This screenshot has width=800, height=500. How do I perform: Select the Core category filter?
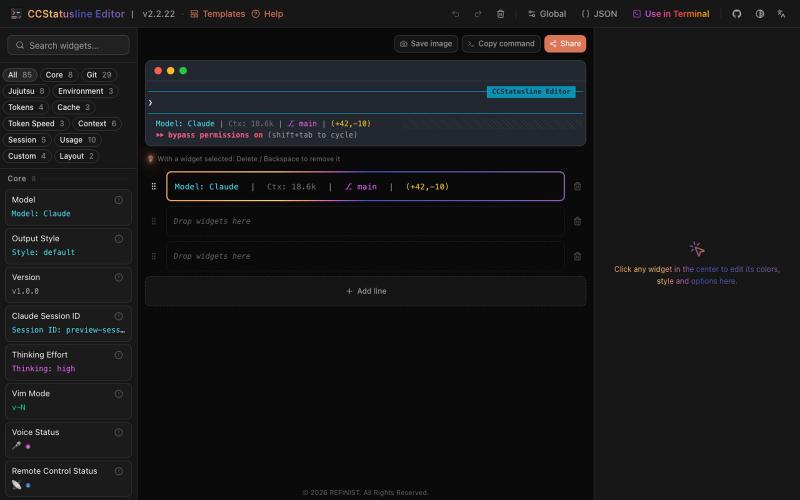pyautogui.click(x=59, y=75)
